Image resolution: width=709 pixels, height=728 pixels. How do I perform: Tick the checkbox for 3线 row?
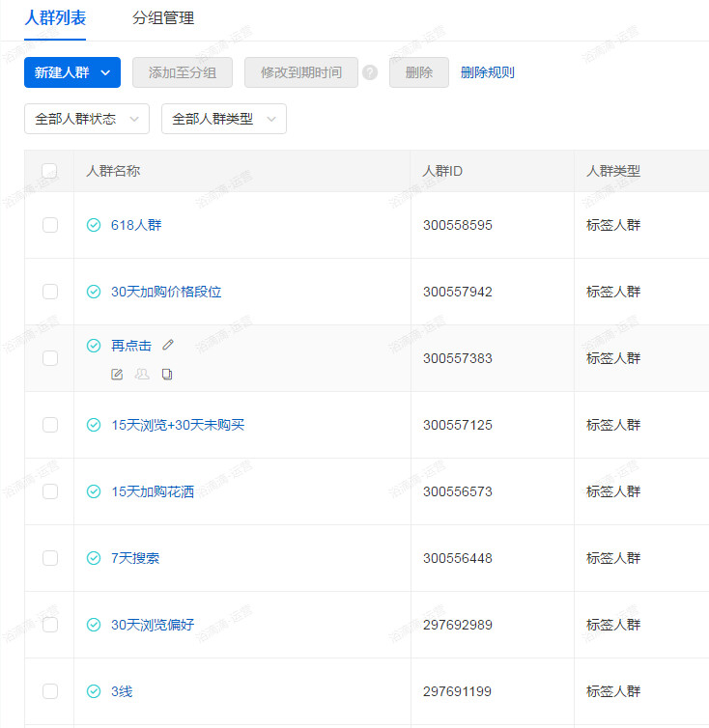50,691
